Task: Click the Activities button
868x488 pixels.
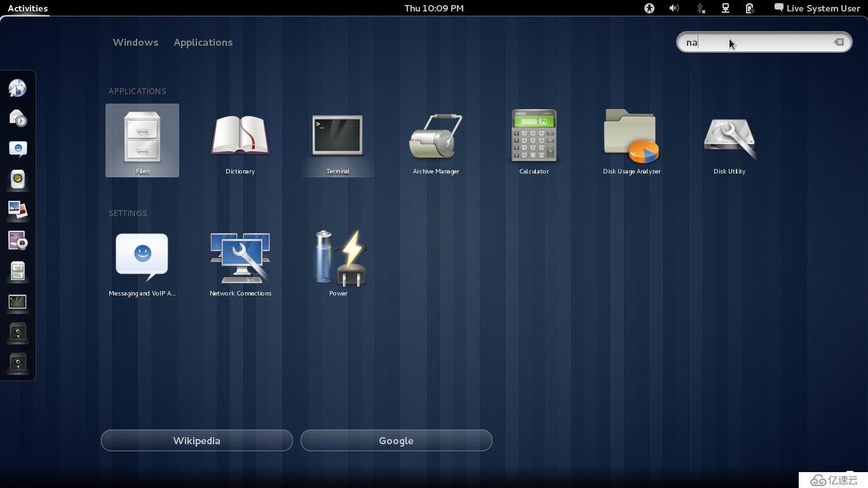Action: point(27,8)
